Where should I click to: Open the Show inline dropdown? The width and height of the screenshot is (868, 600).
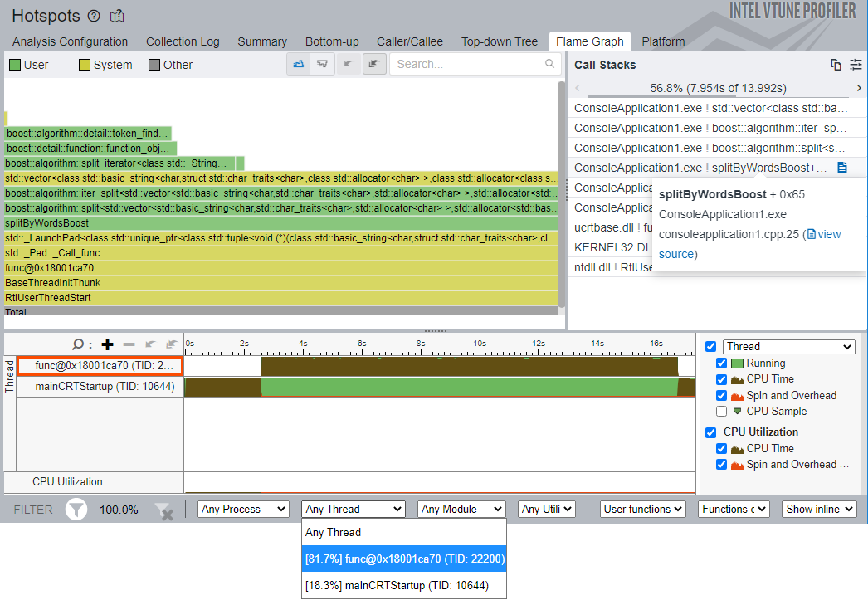[x=818, y=510]
